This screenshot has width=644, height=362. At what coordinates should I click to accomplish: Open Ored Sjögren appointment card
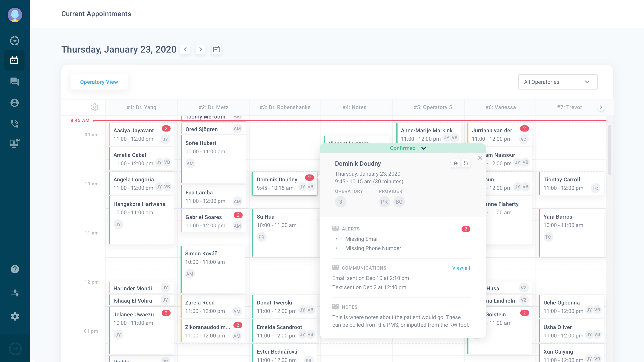pos(214,129)
